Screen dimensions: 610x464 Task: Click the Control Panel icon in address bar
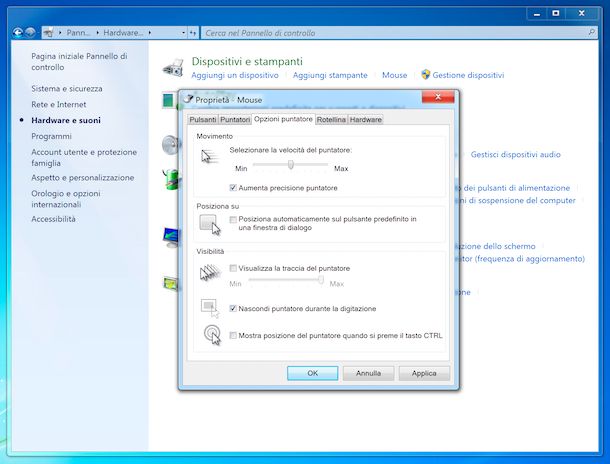(48, 33)
